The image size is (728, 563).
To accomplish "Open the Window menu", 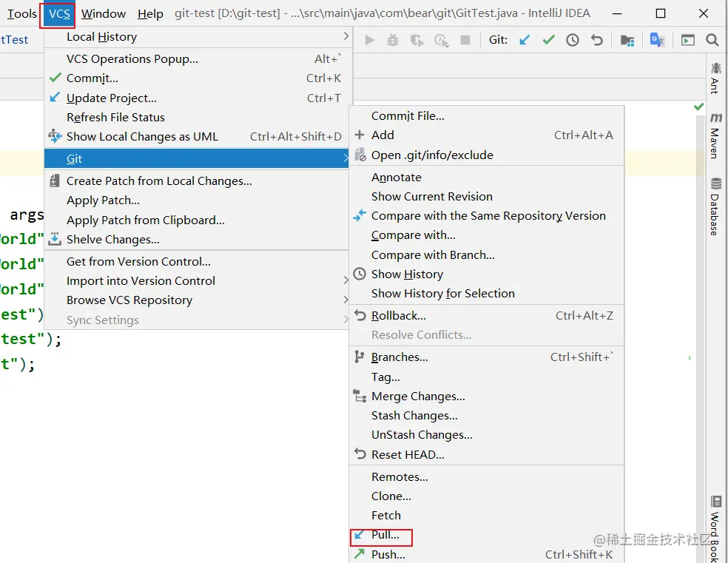I will [104, 14].
